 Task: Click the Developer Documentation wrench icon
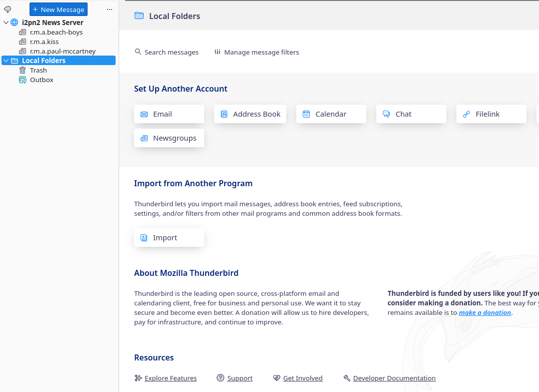coord(347,378)
